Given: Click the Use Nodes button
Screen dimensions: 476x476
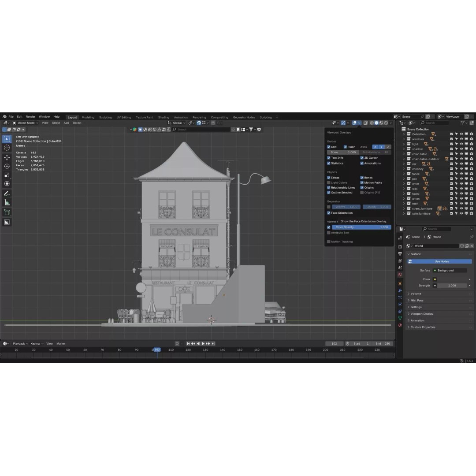Looking at the screenshot, I should tap(439, 261).
